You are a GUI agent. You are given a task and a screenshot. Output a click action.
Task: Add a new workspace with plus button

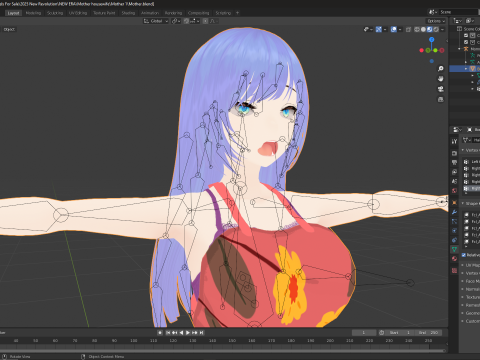238,13
